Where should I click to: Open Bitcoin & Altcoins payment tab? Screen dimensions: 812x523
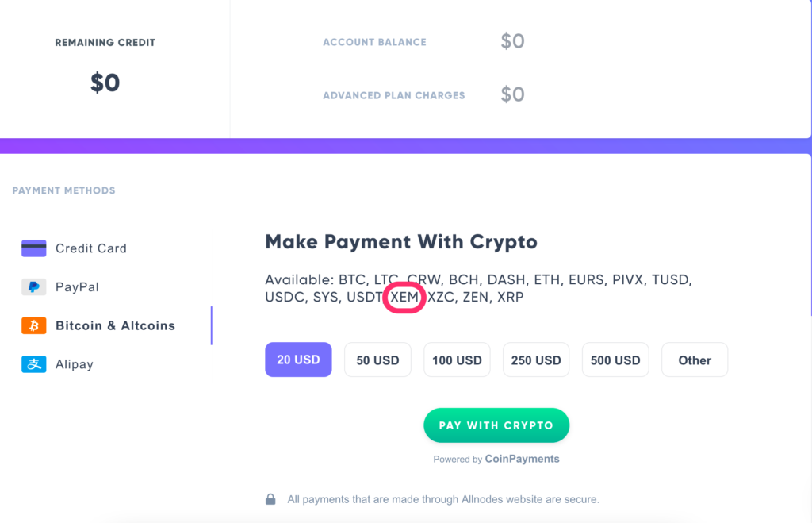point(115,325)
